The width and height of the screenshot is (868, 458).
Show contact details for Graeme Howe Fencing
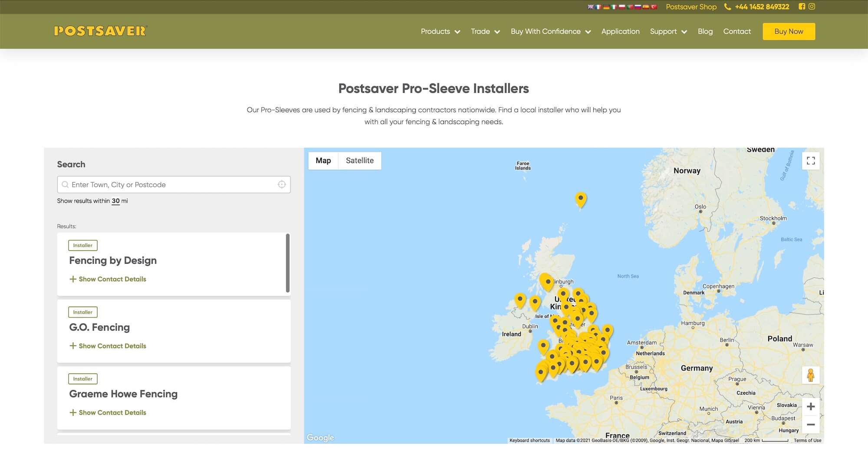pyautogui.click(x=108, y=412)
